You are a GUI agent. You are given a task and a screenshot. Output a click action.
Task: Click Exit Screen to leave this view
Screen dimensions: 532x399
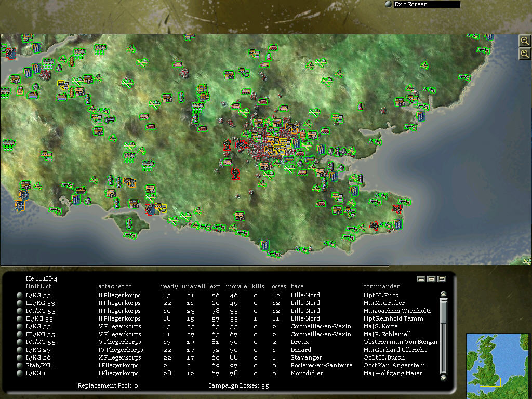[x=427, y=4]
